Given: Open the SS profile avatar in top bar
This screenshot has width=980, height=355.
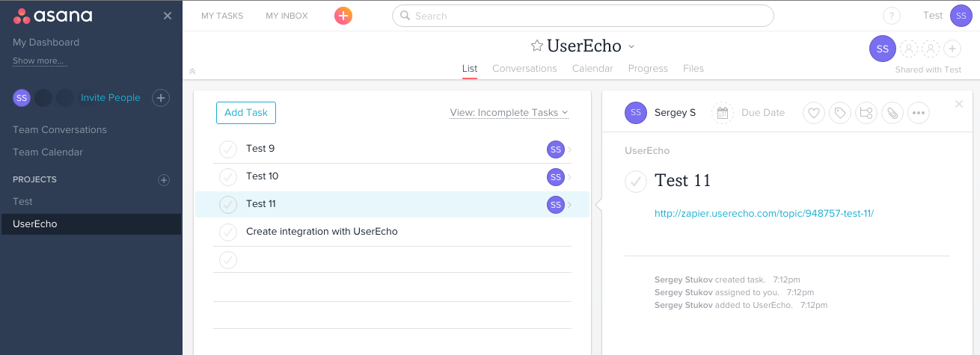Looking at the screenshot, I should 961,16.
